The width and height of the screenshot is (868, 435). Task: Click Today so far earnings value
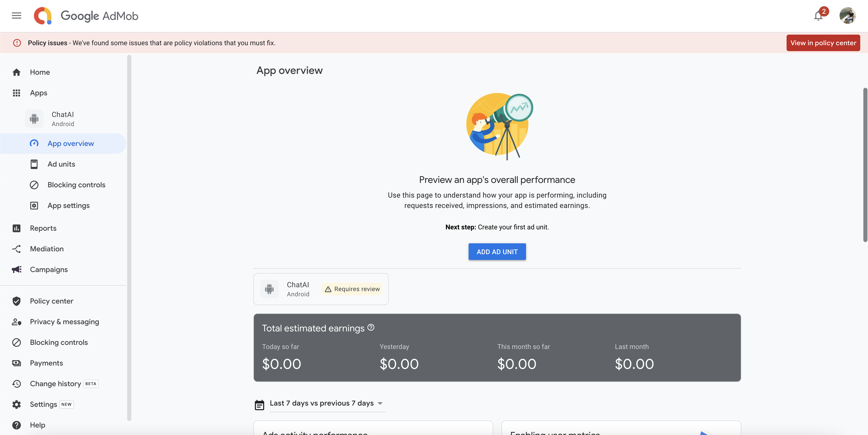click(x=282, y=364)
